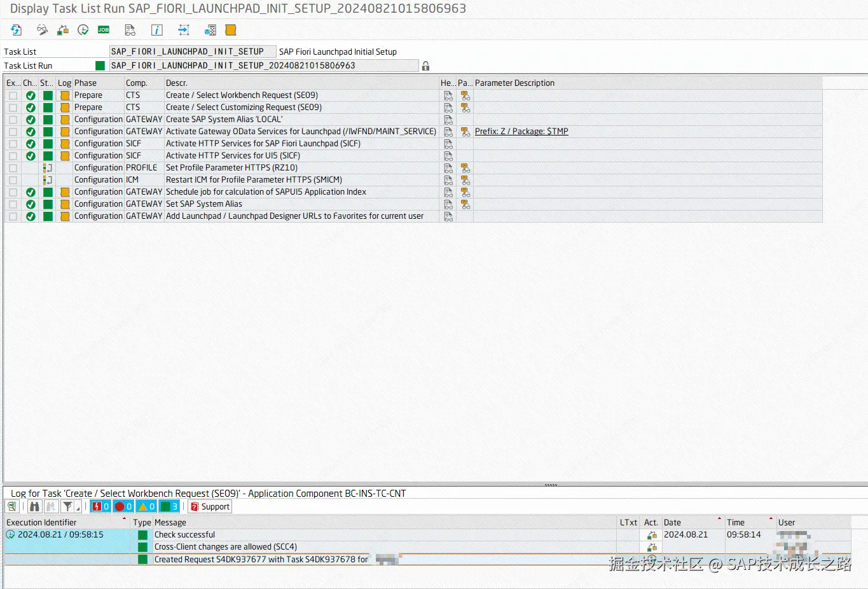Image resolution: width=868 pixels, height=589 pixels.
Task: Tick checkbox for Restart ICM for Profile Parameter
Action: pyautogui.click(x=13, y=180)
